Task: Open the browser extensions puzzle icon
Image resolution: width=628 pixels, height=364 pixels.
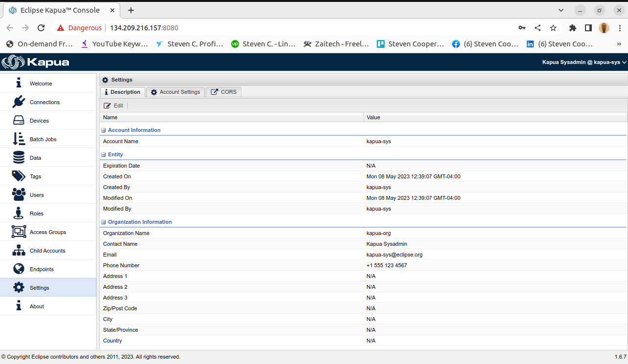Action: [x=573, y=28]
